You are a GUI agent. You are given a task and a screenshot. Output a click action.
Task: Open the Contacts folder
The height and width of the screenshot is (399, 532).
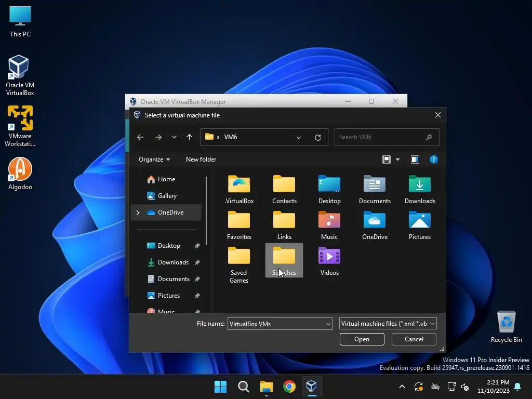click(x=284, y=190)
